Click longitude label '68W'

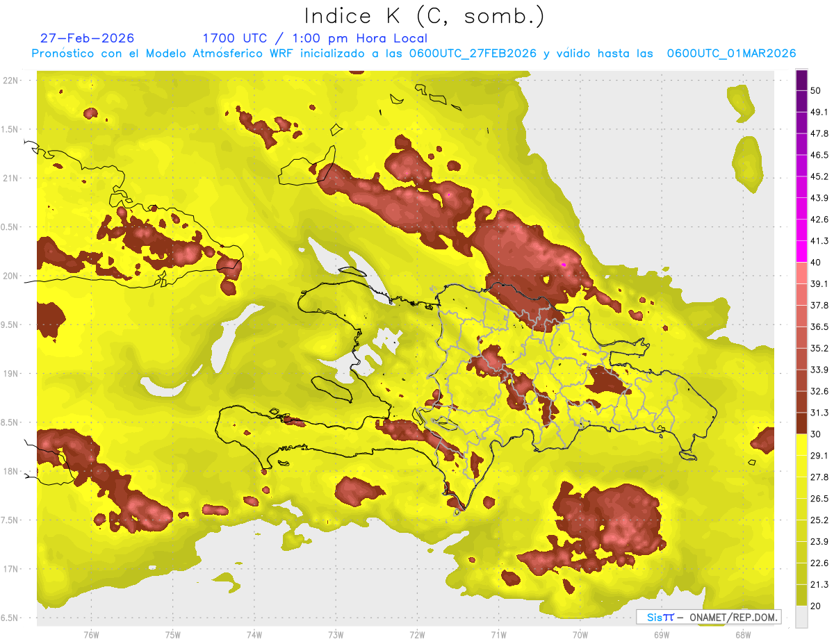point(743,634)
